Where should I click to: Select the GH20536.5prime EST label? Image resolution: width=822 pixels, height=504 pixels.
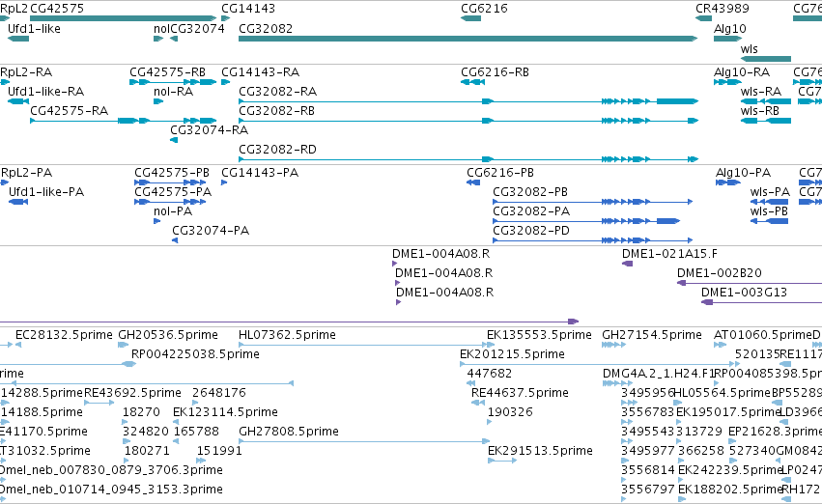tap(168, 335)
